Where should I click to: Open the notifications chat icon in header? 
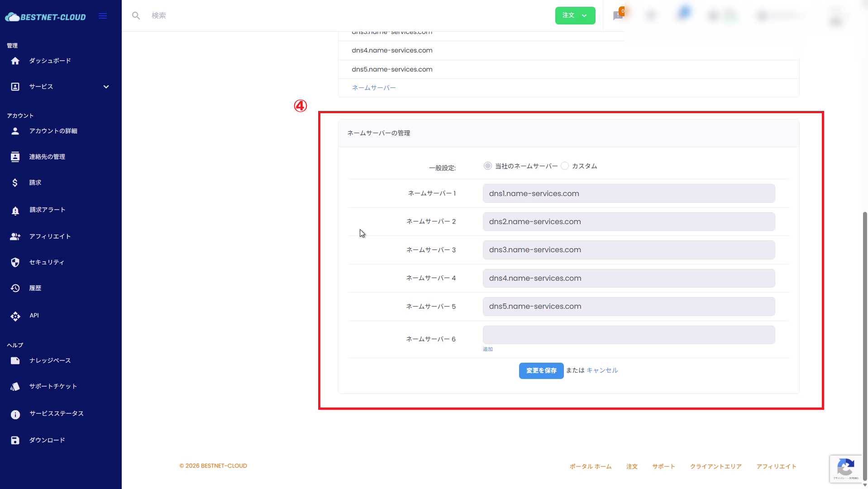(618, 16)
